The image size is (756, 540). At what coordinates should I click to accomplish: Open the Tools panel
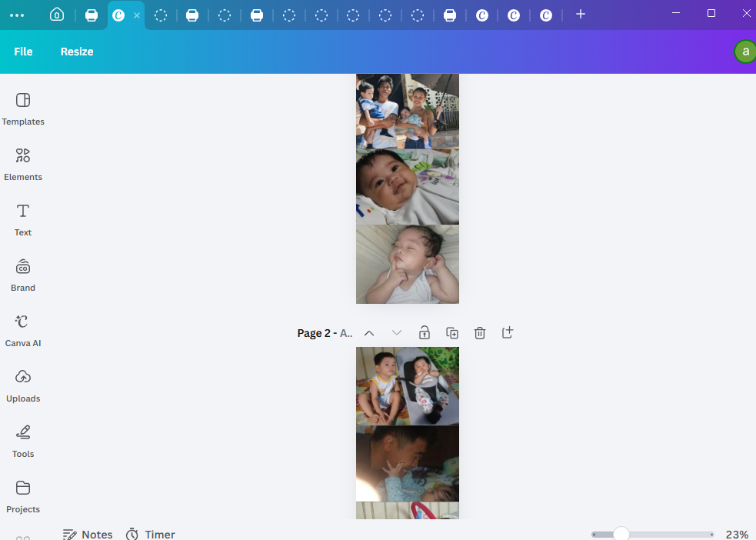click(22, 442)
